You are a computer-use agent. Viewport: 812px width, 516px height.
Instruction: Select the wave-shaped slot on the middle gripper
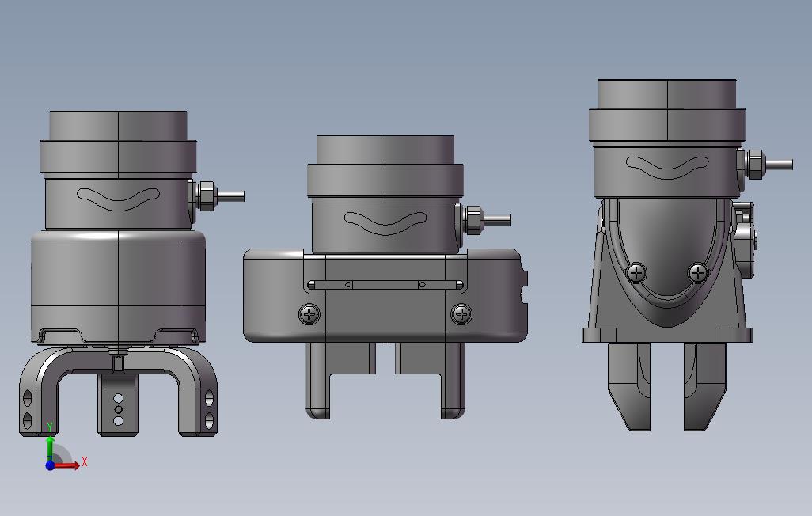tap(385, 222)
